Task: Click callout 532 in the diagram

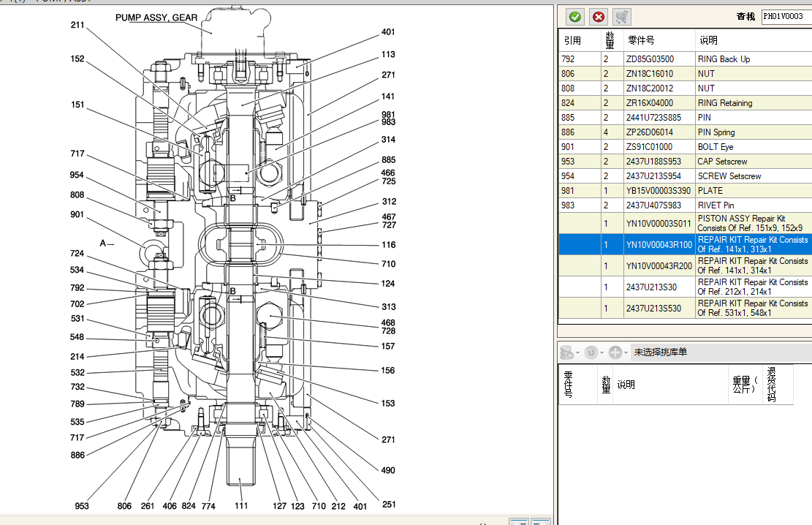Action: 77,373
